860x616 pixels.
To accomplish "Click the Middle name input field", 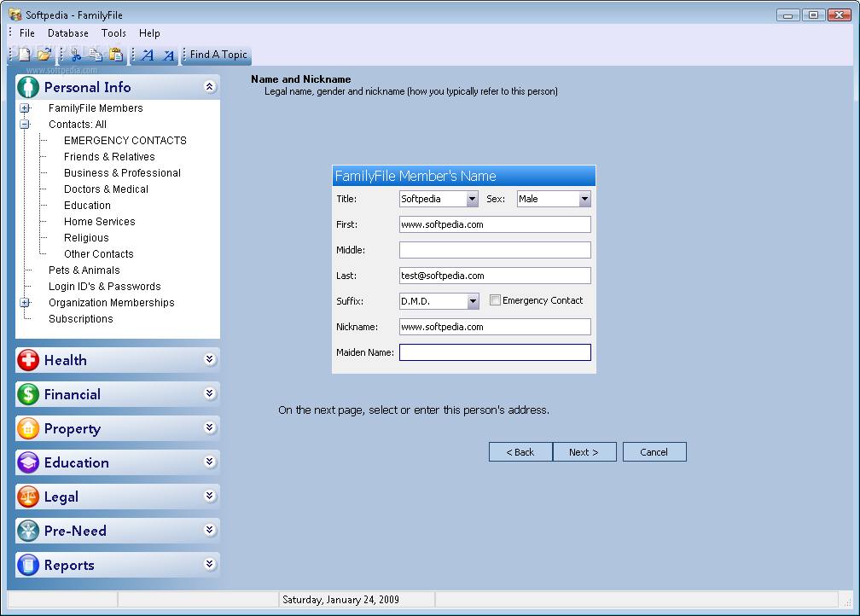I will 495,250.
